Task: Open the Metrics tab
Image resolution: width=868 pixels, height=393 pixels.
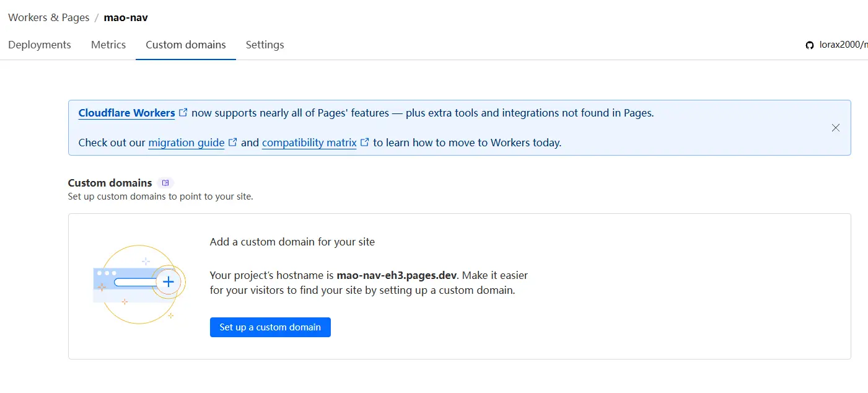Action: pos(108,45)
